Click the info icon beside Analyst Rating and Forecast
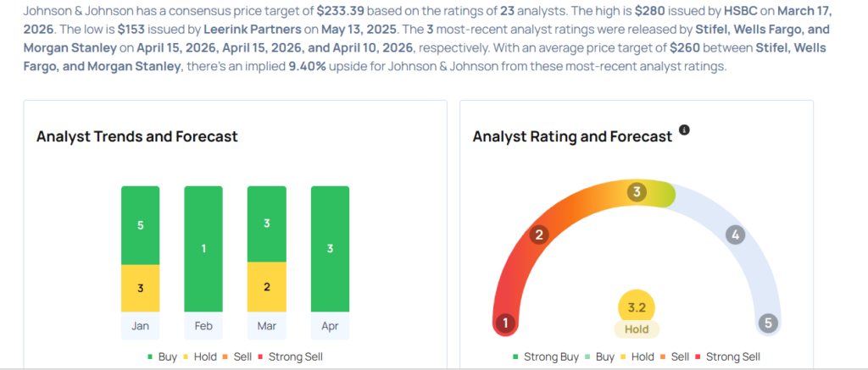Image resolution: width=868 pixels, height=370 pixels. [684, 130]
